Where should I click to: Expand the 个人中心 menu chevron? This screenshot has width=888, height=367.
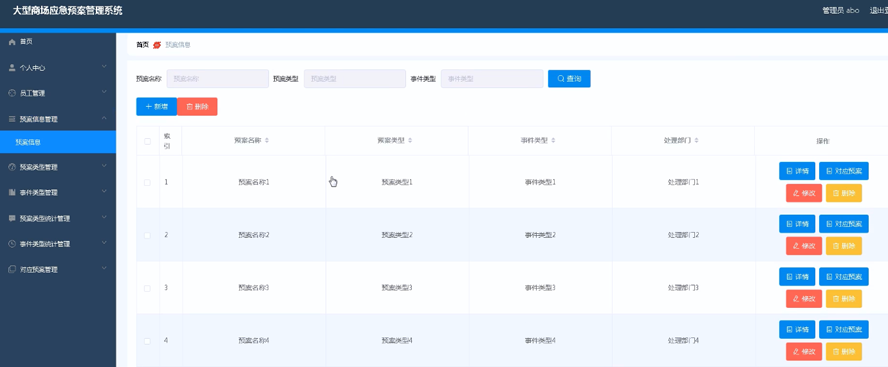coord(104,67)
